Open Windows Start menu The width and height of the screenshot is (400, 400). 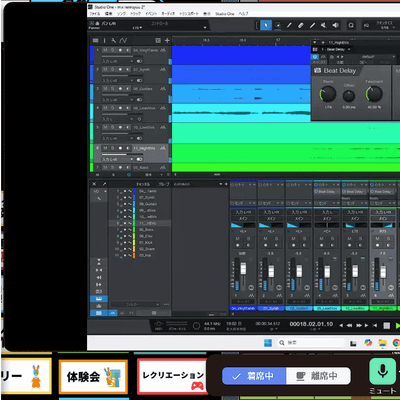(x=268, y=343)
